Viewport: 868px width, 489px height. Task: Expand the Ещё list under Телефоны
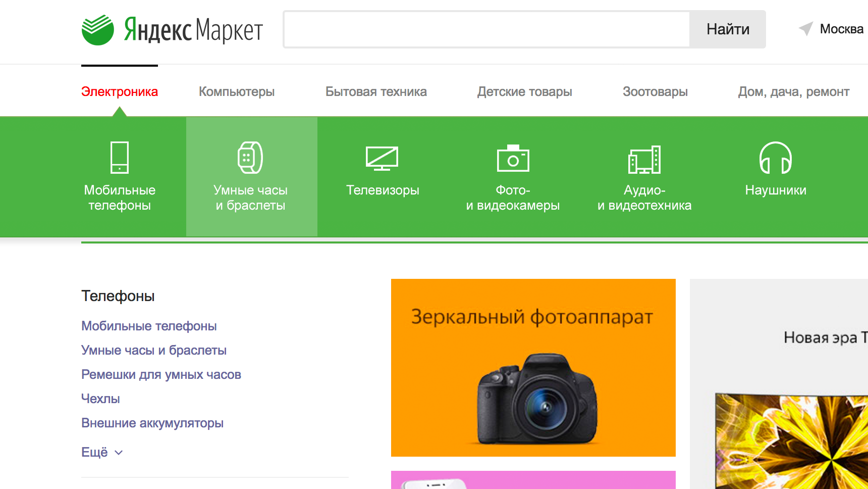[x=102, y=452]
